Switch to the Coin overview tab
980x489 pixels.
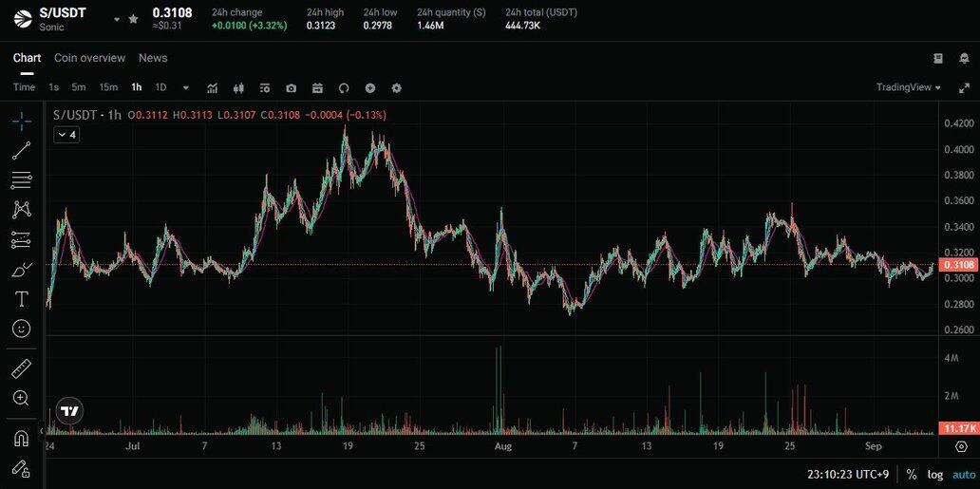89,58
